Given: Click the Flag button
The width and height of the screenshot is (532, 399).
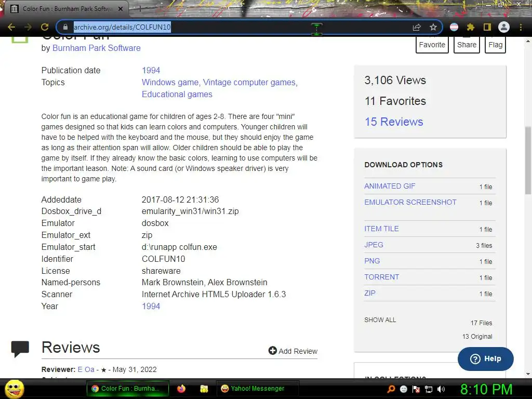Looking at the screenshot, I should click(495, 45).
